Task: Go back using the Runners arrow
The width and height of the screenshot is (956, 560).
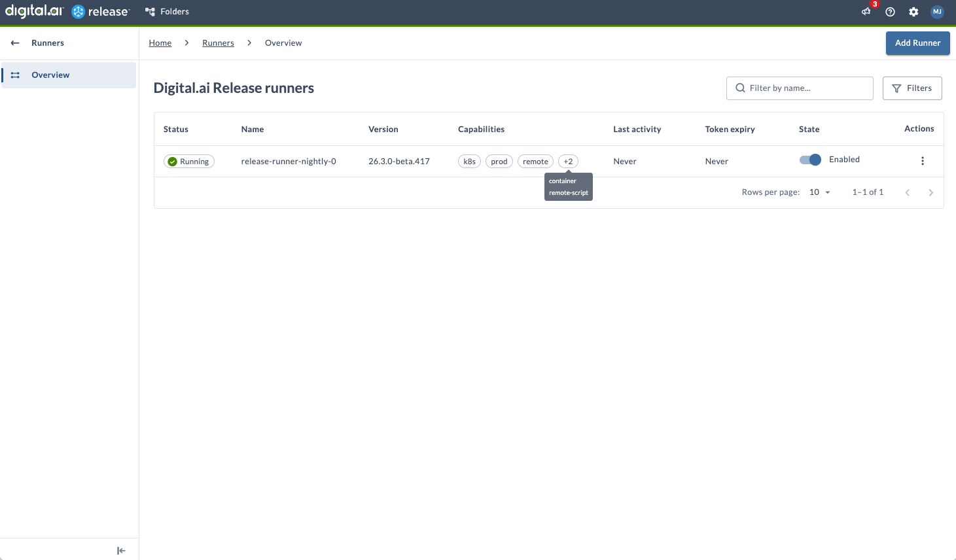Action: (x=15, y=43)
